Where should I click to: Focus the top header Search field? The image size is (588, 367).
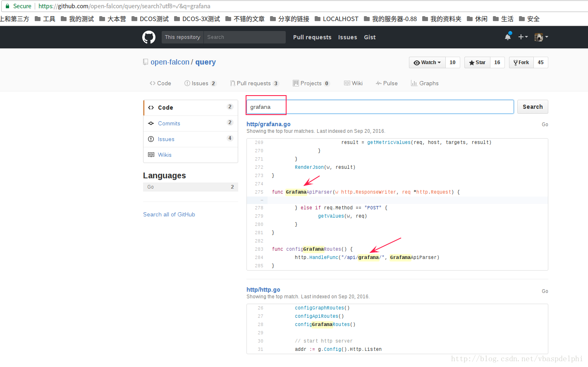[x=244, y=37]
